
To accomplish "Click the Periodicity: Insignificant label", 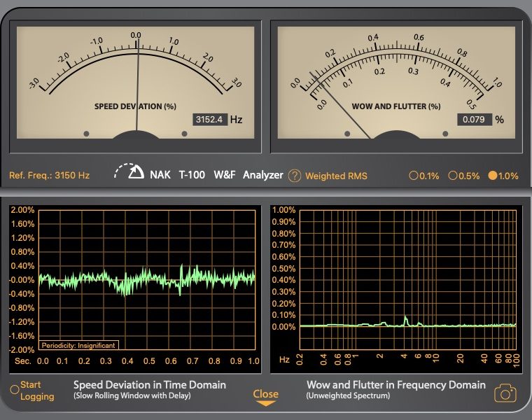I will coord(78,345).
